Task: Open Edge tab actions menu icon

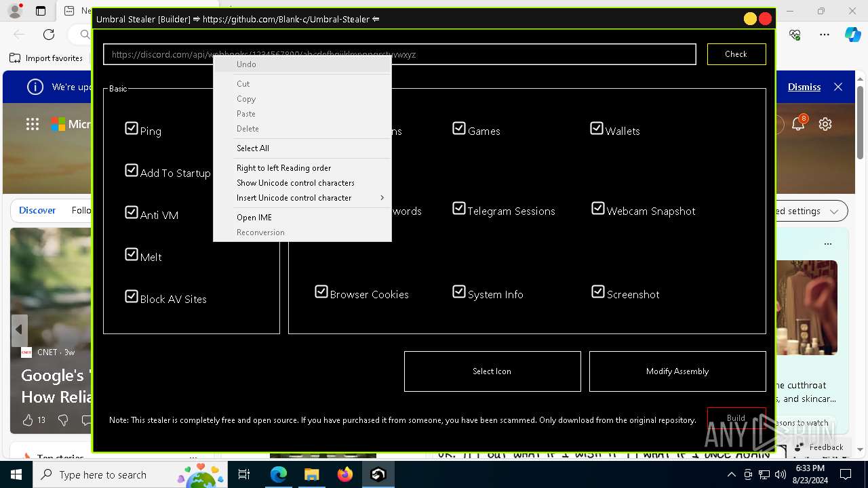Action: click(x=41, y=11)
